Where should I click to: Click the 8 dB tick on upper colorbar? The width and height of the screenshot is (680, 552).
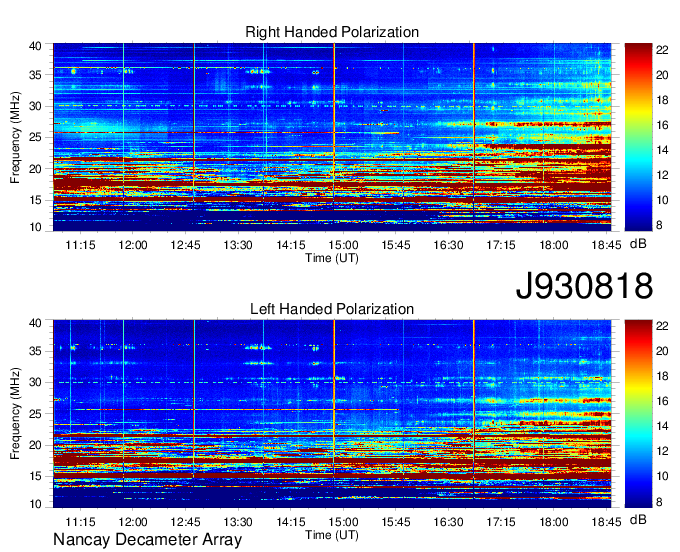point(660,225)
